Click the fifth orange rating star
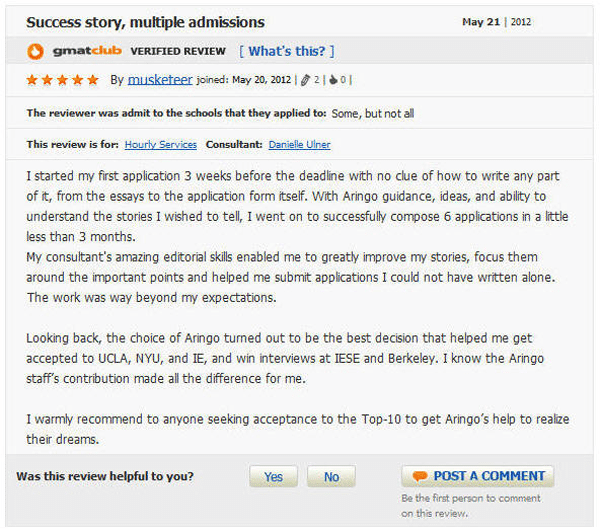600x532 pixels. (93, 80)
